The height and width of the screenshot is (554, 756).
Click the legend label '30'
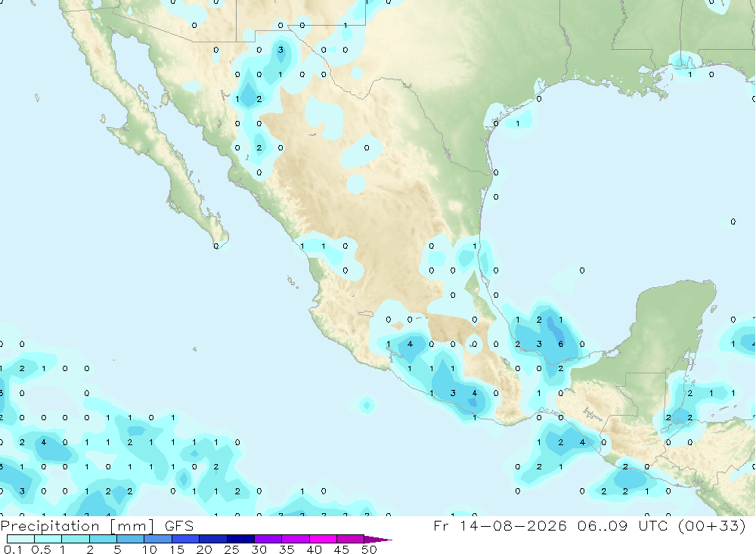[259, 549]
